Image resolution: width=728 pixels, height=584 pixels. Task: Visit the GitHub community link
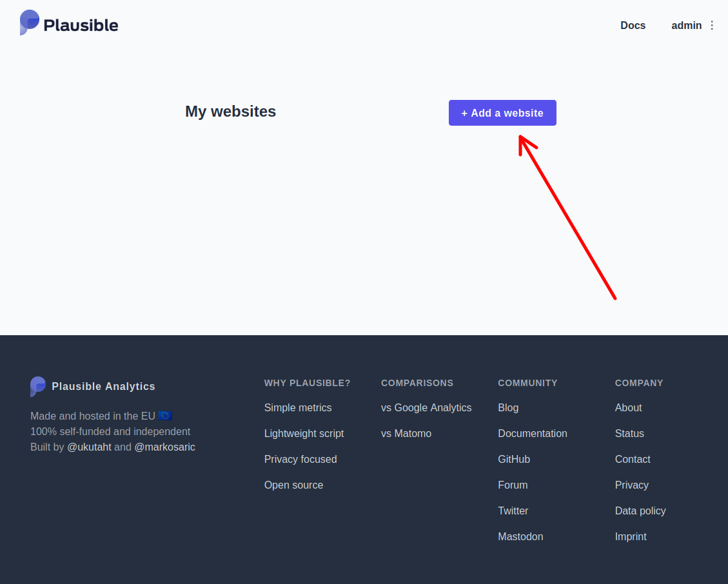coord(514,459)
